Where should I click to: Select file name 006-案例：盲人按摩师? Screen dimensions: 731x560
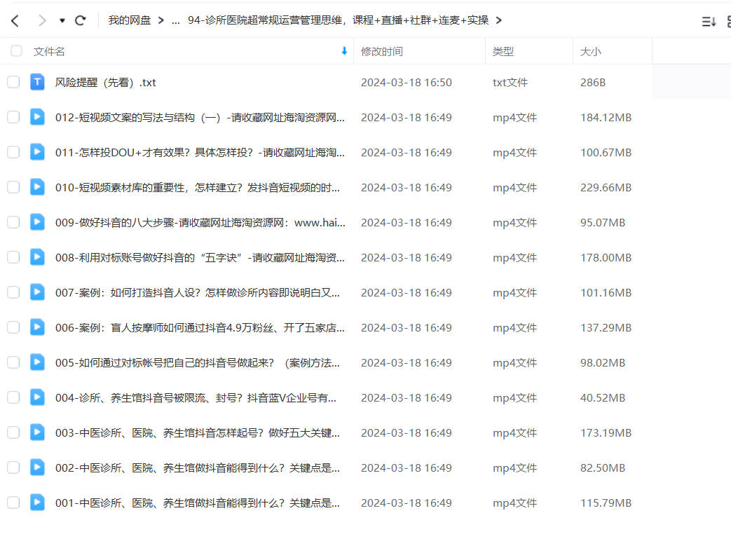[x=200, y=328]
